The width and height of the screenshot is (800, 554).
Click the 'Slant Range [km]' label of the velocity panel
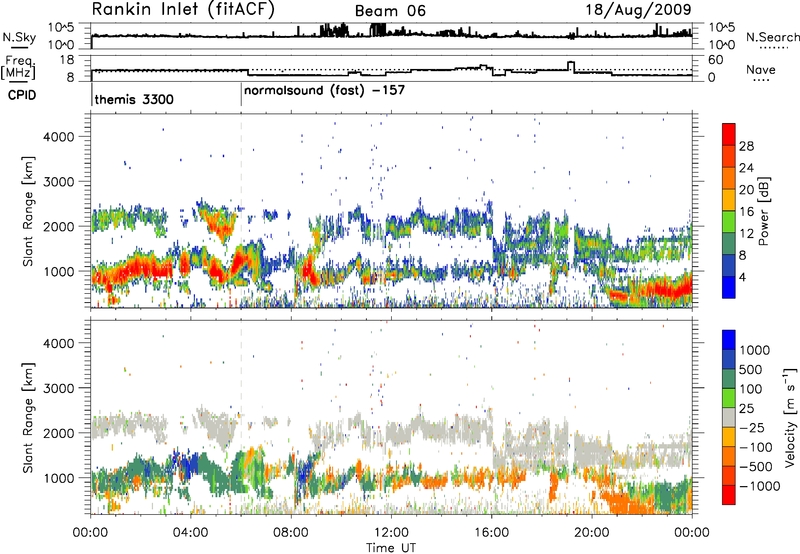pos(28,417)
